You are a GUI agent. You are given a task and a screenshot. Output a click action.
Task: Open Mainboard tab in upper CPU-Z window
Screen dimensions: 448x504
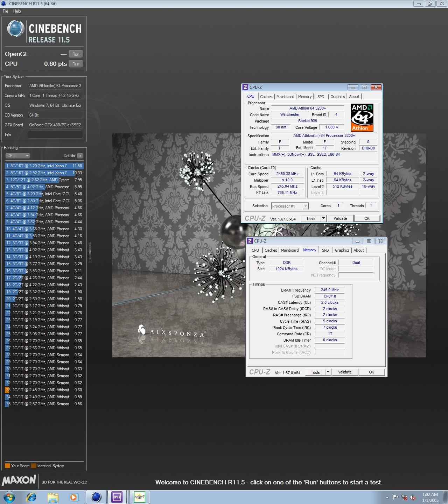coord(285,97)
